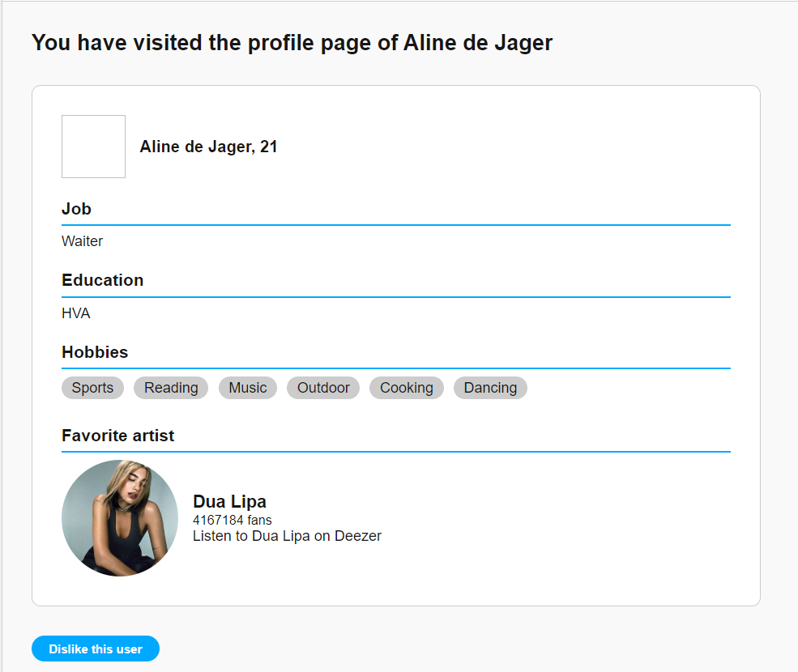798x672 pixels.
Task: Select the Dancing hobby tag
Action: coord(490,388)
